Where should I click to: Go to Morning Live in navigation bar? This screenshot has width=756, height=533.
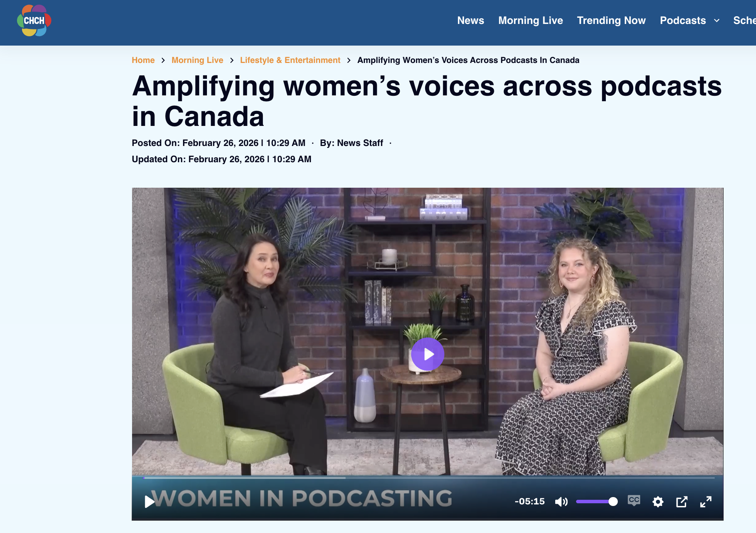(x=531, y=20)
